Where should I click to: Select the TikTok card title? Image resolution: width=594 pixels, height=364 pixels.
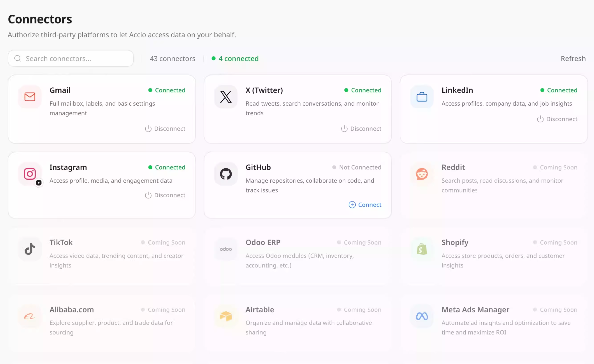61,242
